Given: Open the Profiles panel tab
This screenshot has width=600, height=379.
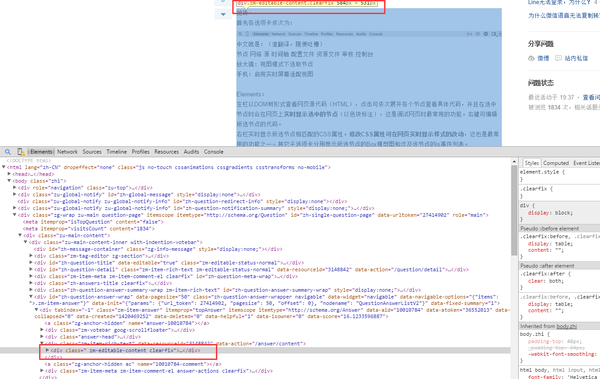Looking at the screenshot, I should 141,152.
